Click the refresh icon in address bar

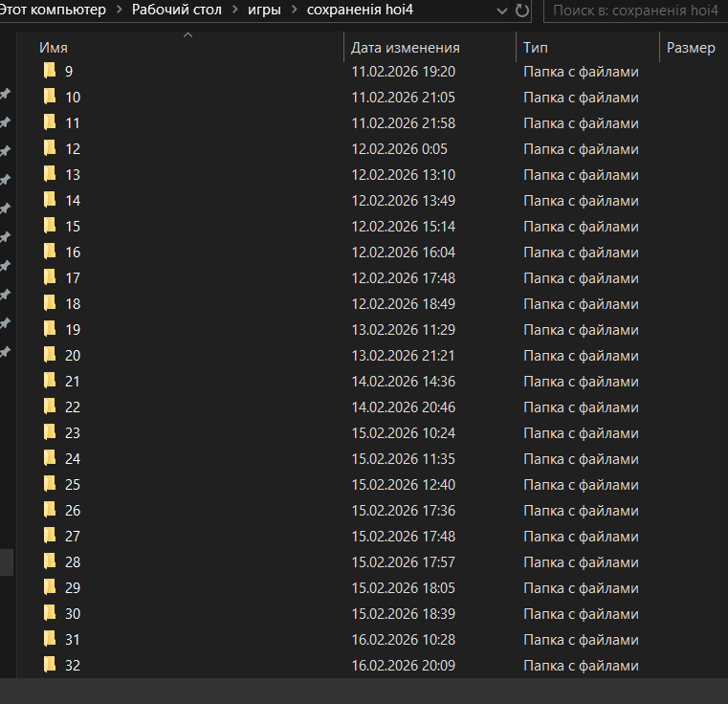pos(522,11)
